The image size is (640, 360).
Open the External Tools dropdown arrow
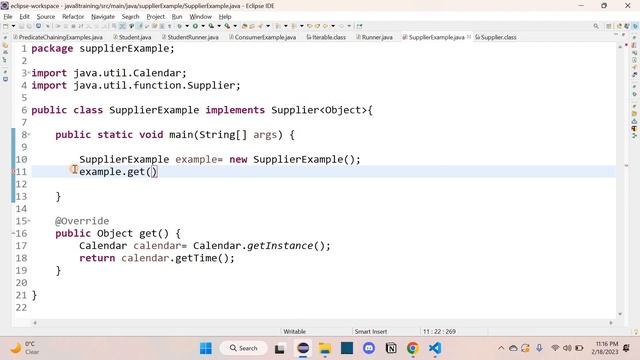click(235, 26)
